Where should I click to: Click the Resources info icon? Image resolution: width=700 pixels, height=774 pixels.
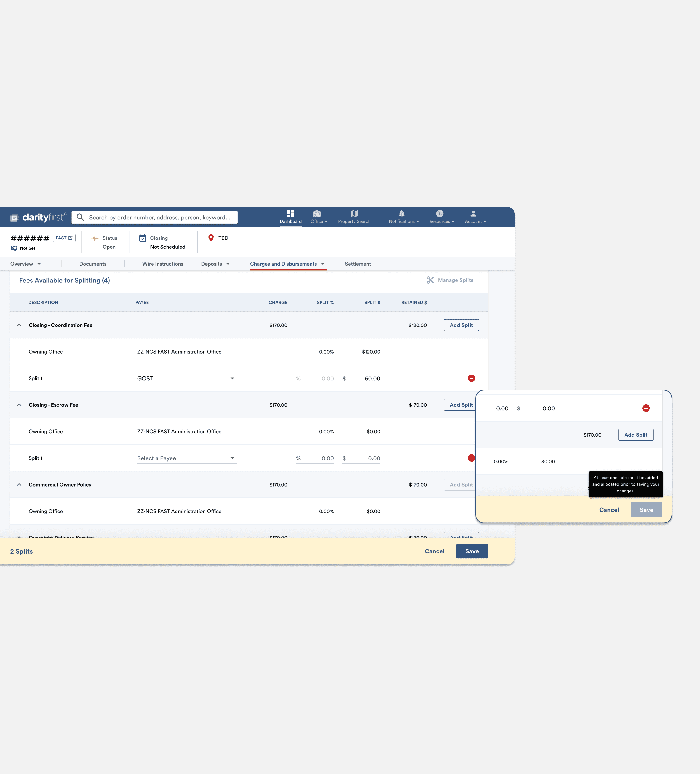point(439,213)
